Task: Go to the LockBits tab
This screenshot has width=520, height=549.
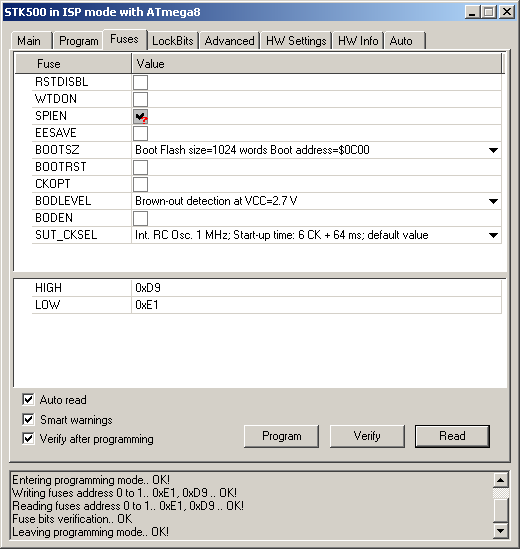Action: (173, 41)
